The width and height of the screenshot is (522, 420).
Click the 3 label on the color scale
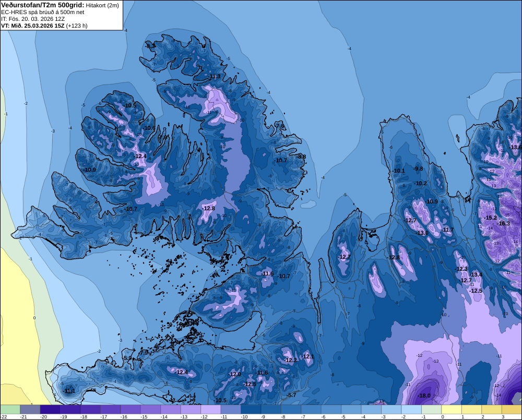click(x=503, y=417)
